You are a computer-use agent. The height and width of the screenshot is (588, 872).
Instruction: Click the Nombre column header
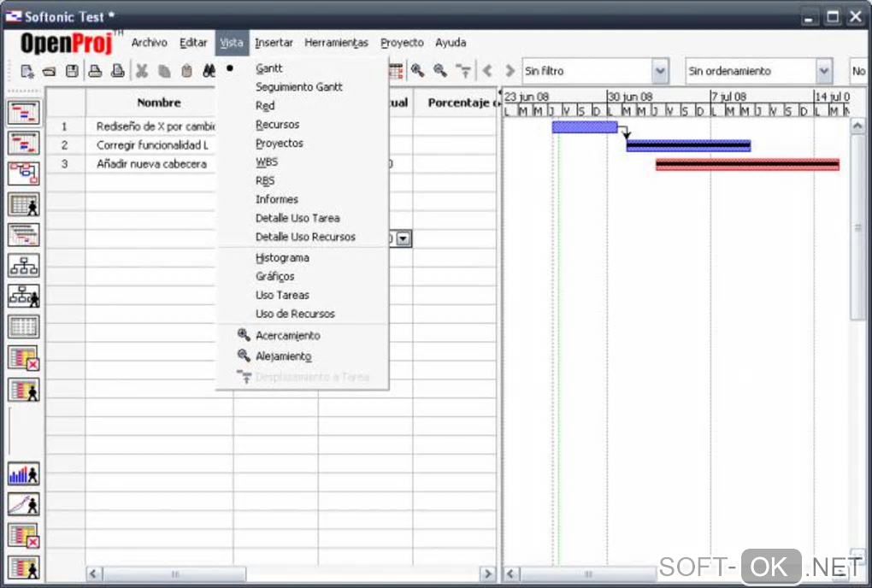coord(159,103)
